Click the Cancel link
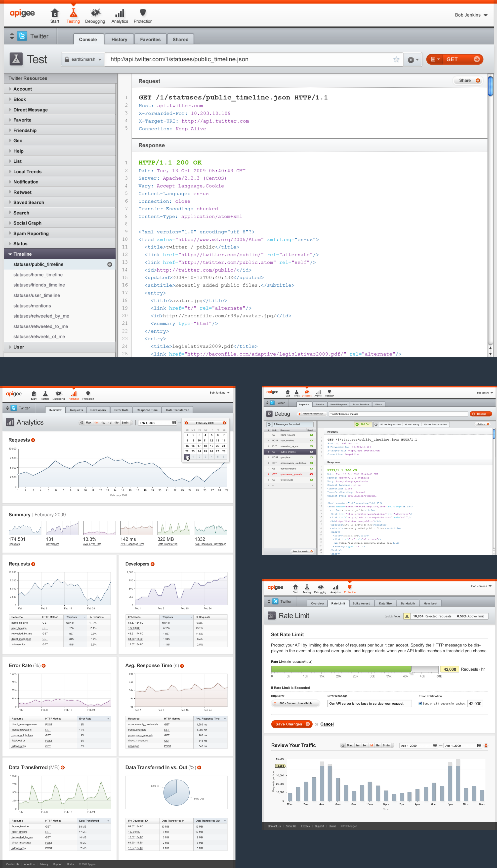 327,724
